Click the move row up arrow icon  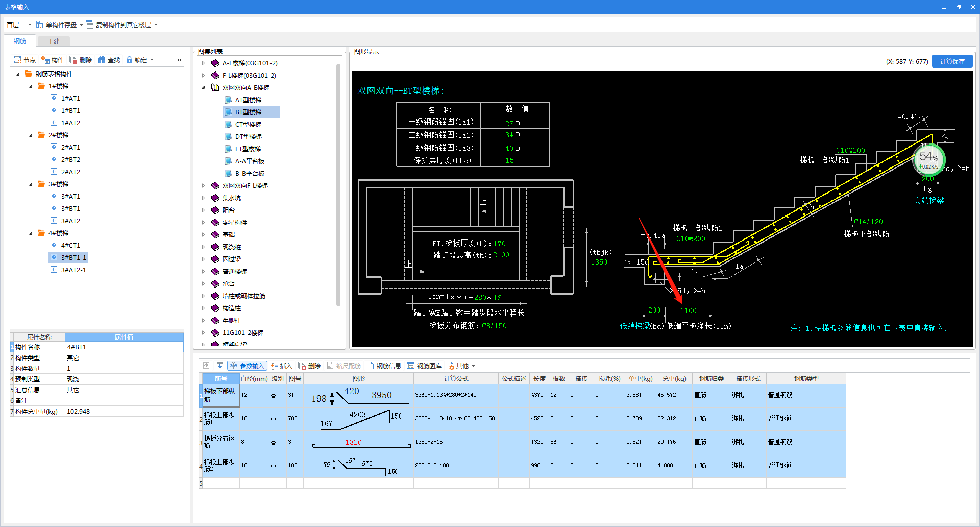coord(206,366)
